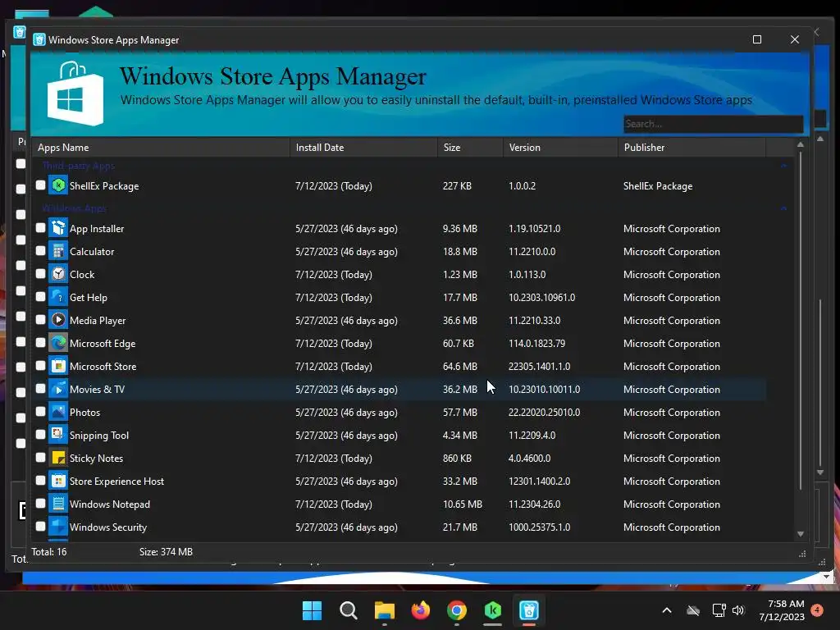Click the Windows Security row name
The image size is (840, 630).
pyautogui.click(x=108, y=527)
